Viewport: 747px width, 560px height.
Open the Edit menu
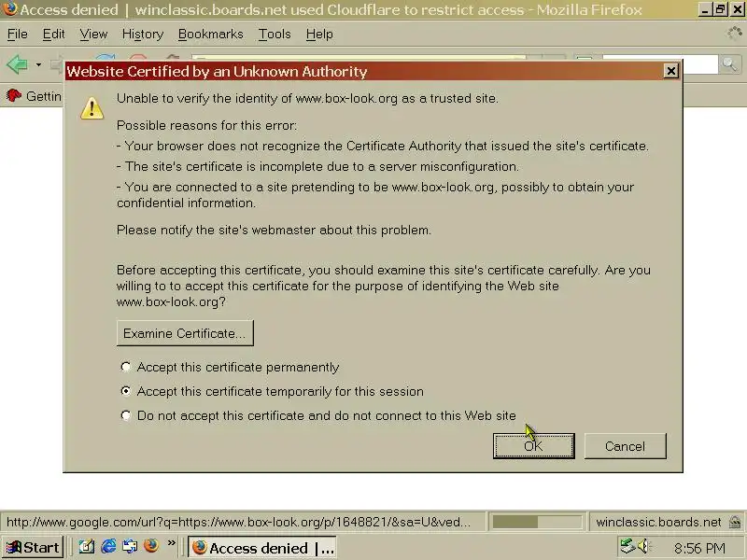53,35
